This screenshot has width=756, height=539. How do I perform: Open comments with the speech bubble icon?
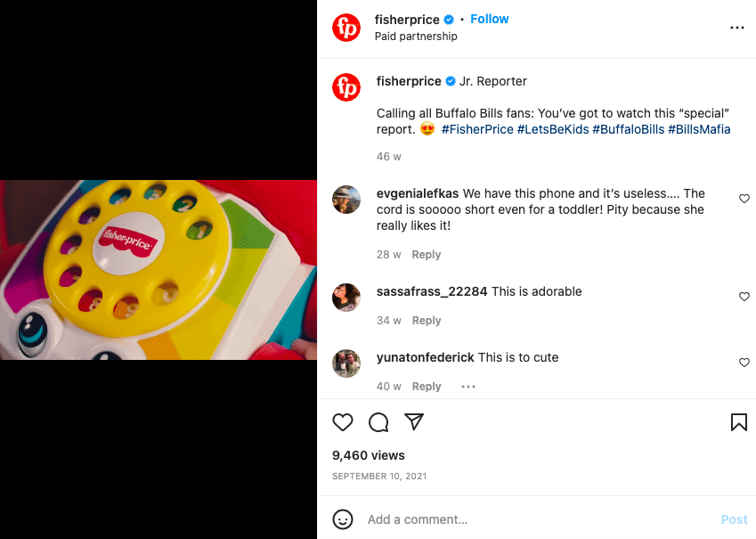tap(378, 422)
